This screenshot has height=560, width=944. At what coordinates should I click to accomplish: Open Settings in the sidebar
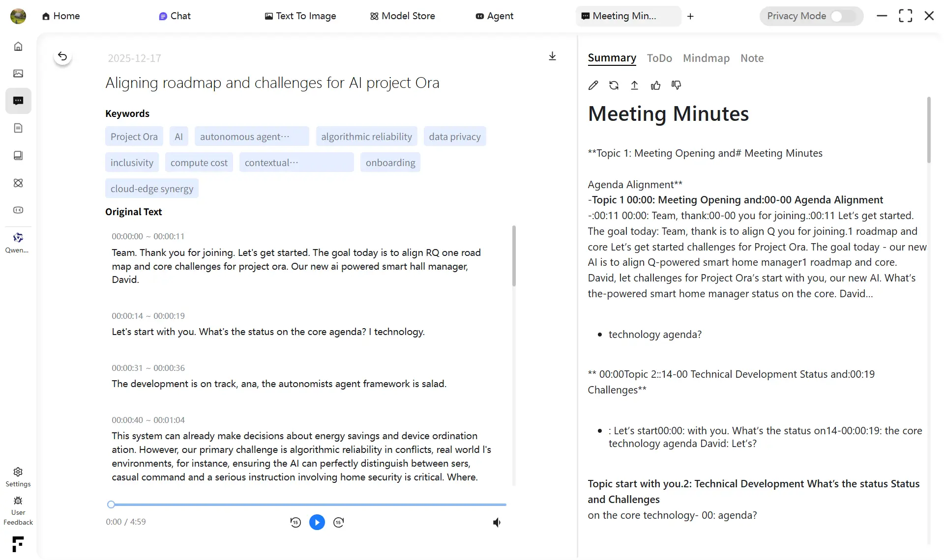(18, 476)
